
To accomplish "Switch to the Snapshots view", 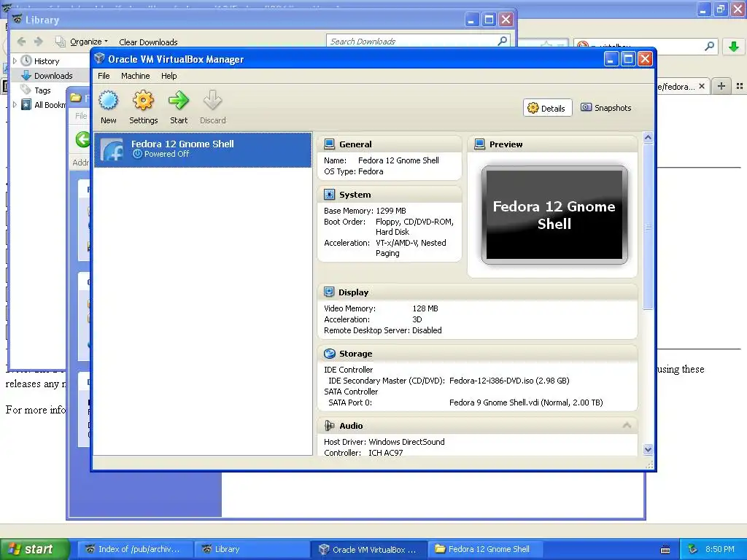I will point(606,108).
